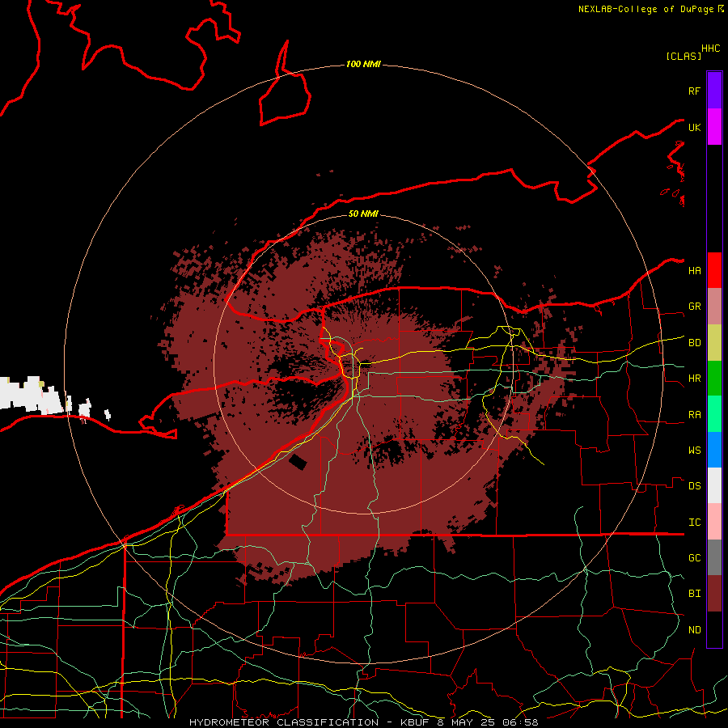Click the Hydrometeor Classification title caption

(x=363, y=722)
